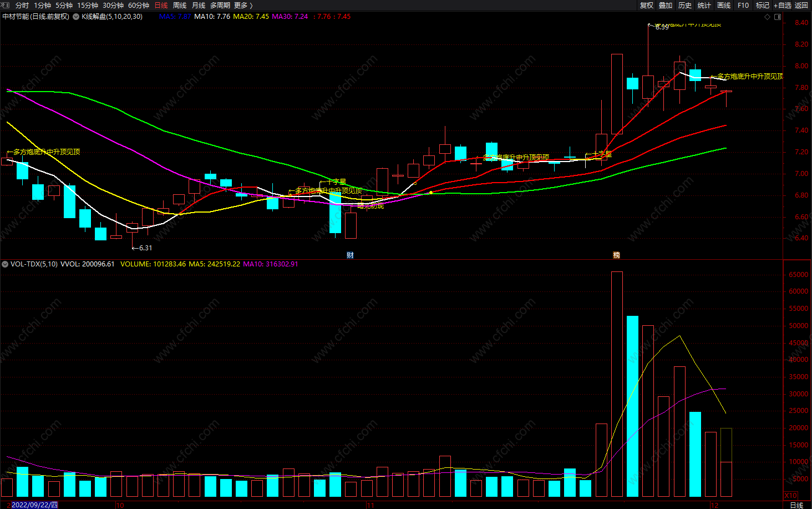Click the 叠加 overlay button
The image size is (812, 509).
click(666, 6)
